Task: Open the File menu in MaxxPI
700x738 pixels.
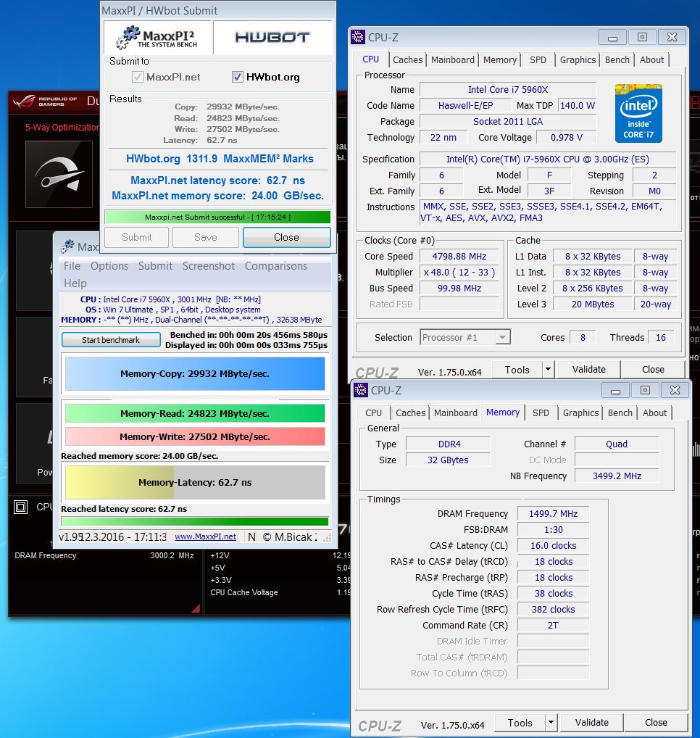Action: pyautogui.click(x=72, y=266)
